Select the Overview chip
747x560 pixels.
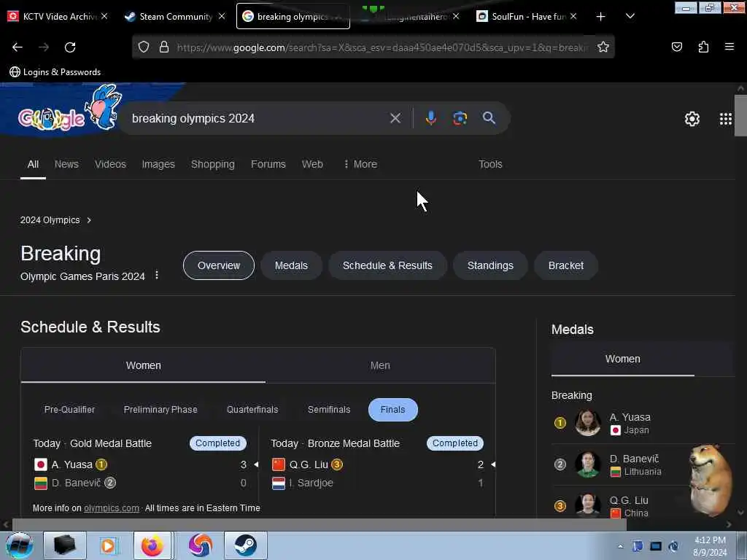click(219, 265)
